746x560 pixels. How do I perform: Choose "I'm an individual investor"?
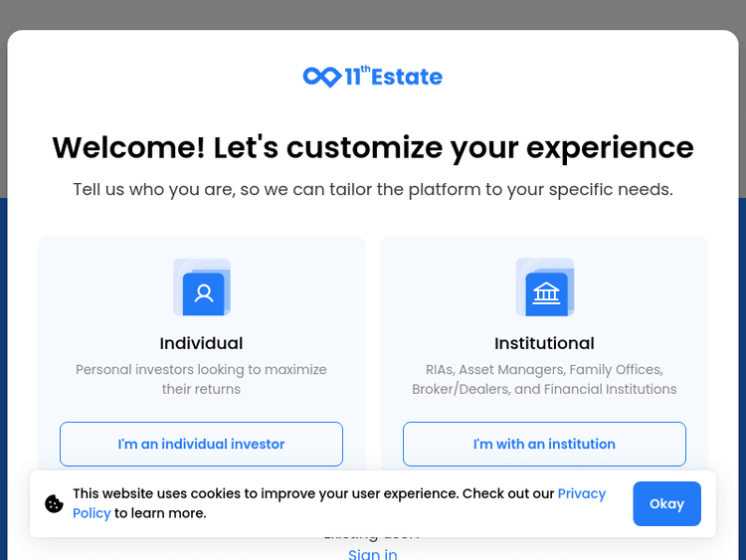[x=201, y=444]
